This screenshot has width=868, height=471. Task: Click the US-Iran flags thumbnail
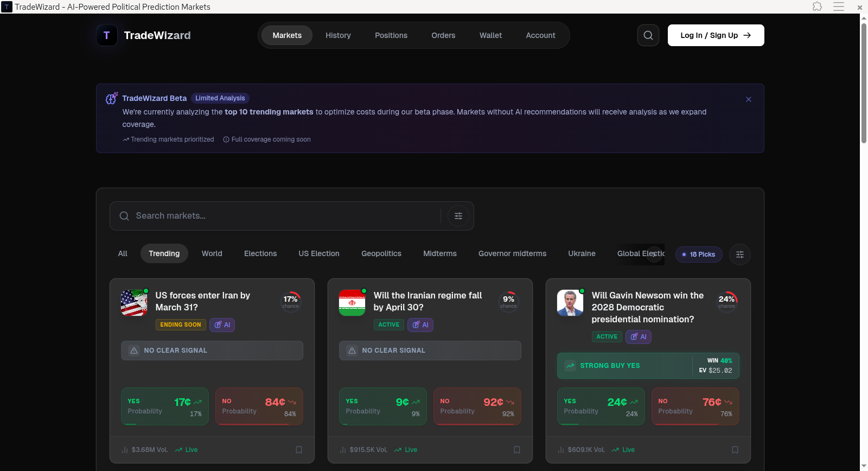pos(134,303)
